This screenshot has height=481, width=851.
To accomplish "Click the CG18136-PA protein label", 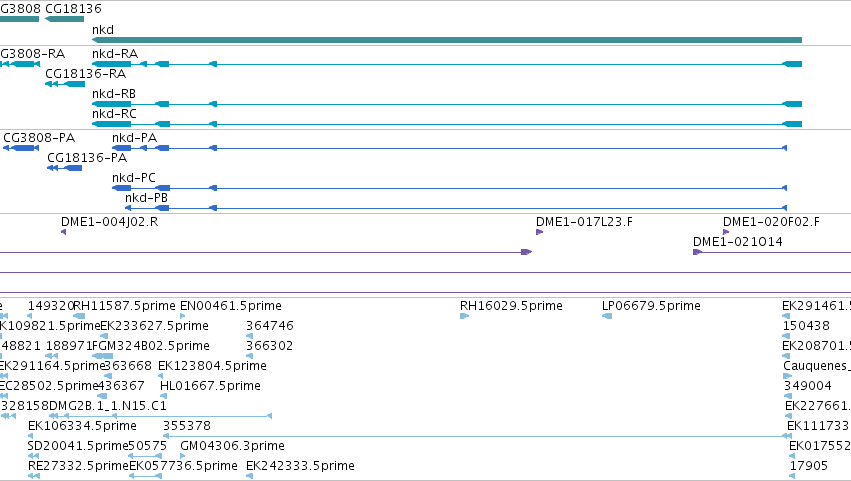I will 87,158.
